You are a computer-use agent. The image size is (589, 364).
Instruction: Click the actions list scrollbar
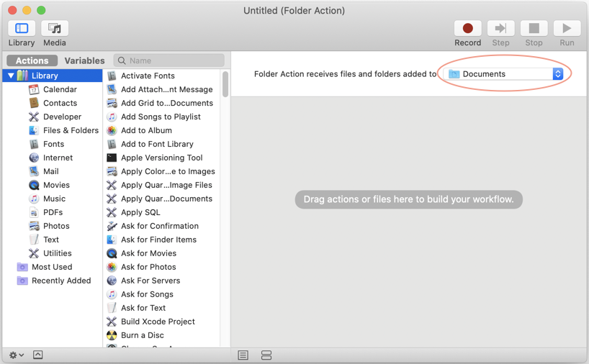225,84
